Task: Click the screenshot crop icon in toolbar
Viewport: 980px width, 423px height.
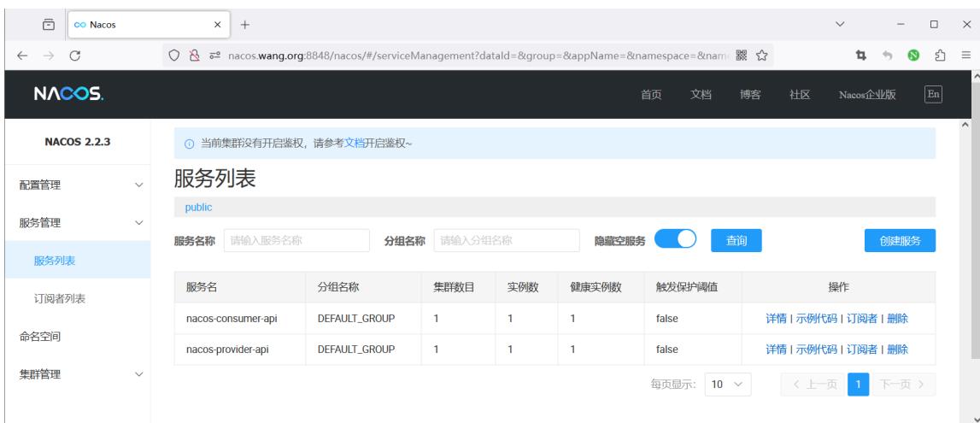Action: click(x=861, y=56)
